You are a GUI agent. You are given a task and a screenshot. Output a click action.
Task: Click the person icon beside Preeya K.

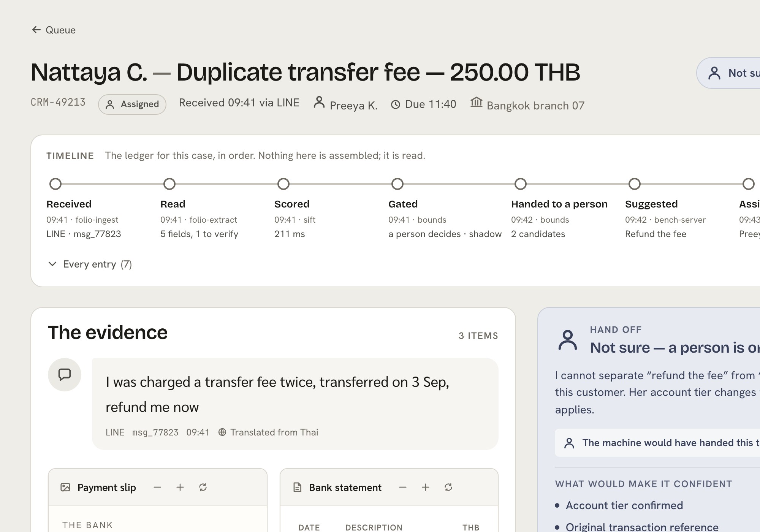[319, 102]
